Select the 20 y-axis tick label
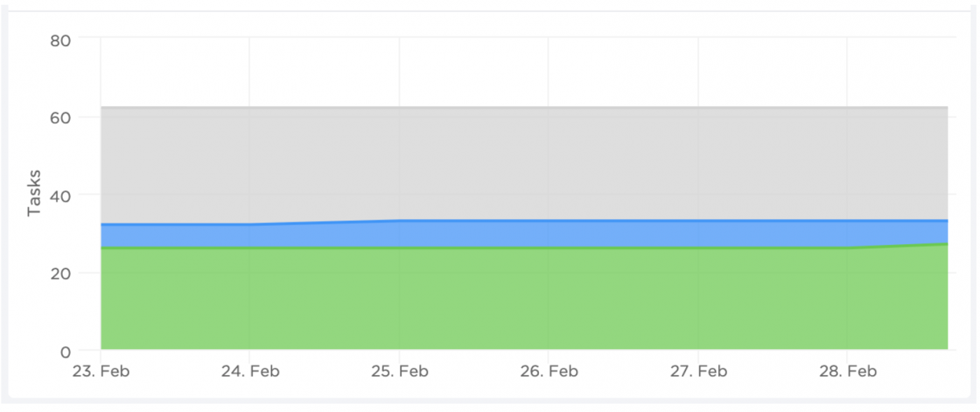The image size is (980, 412). (x=61, y=273)
